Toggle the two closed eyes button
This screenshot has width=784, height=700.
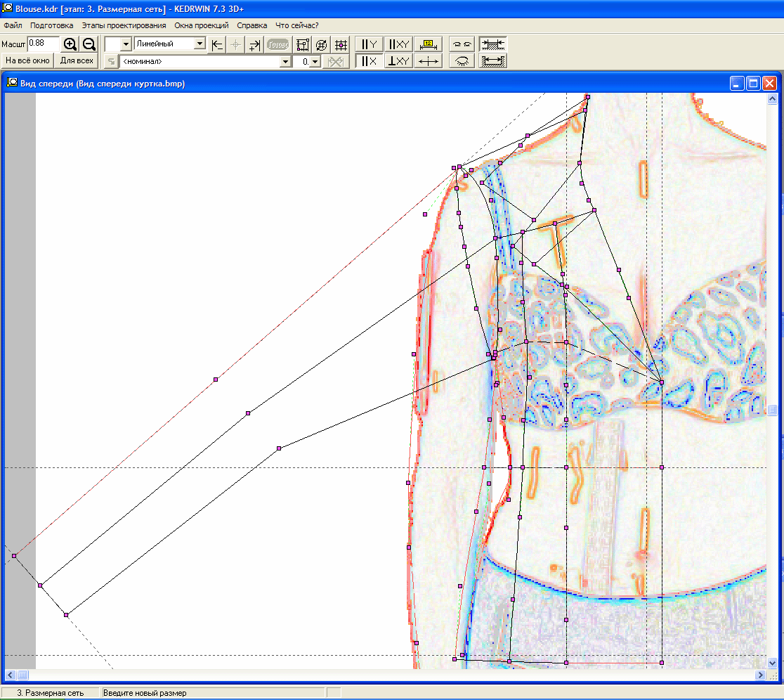tap(462, 44)
